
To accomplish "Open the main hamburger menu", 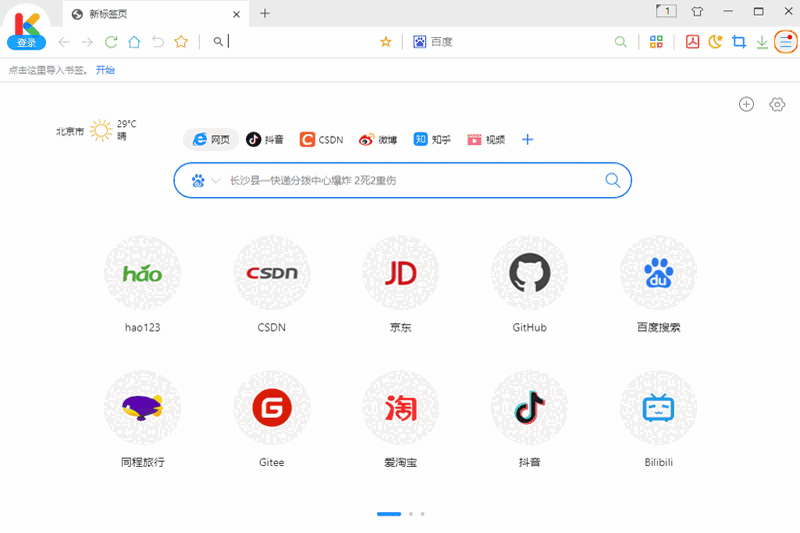I will [x=786, y=42].
